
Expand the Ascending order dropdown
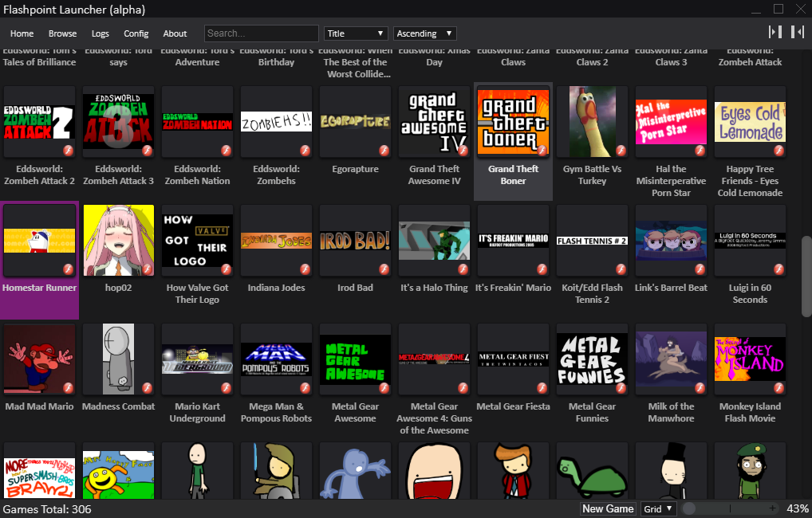(x=424, y=33)
